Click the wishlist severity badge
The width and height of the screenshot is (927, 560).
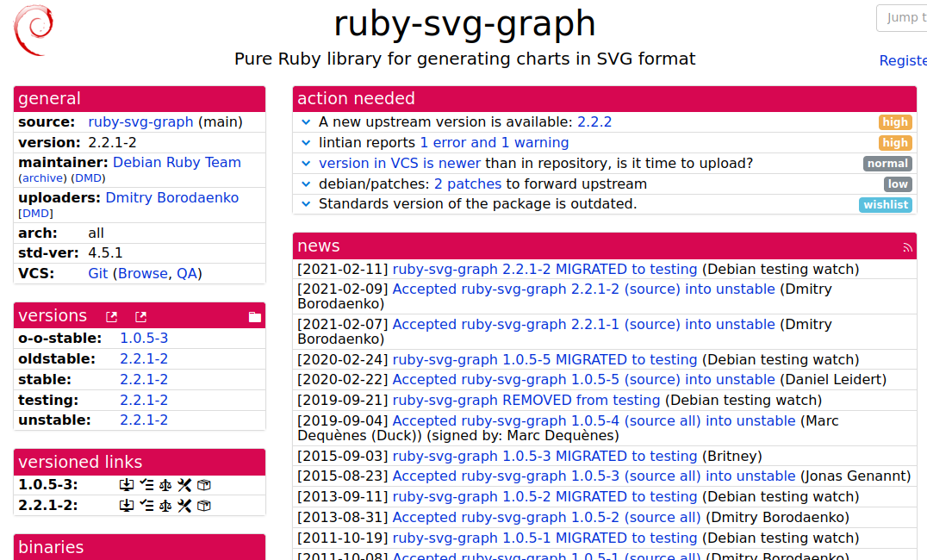tap(886, 204)
